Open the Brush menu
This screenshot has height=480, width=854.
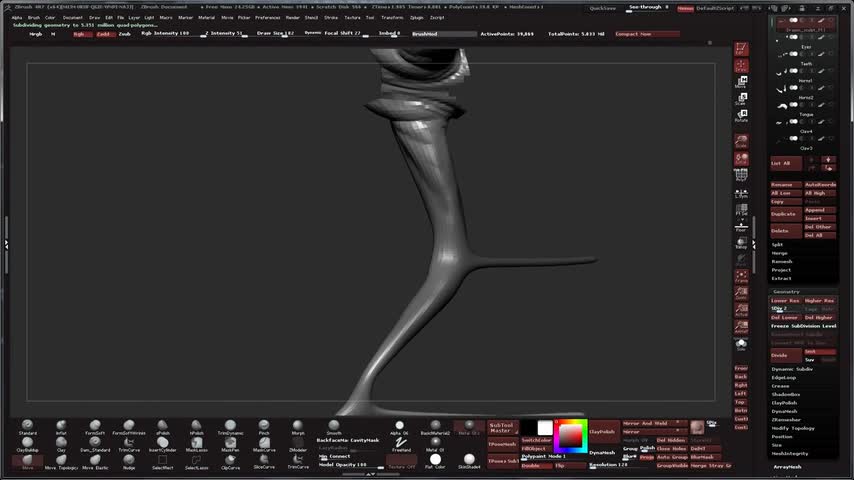(34, 17)
